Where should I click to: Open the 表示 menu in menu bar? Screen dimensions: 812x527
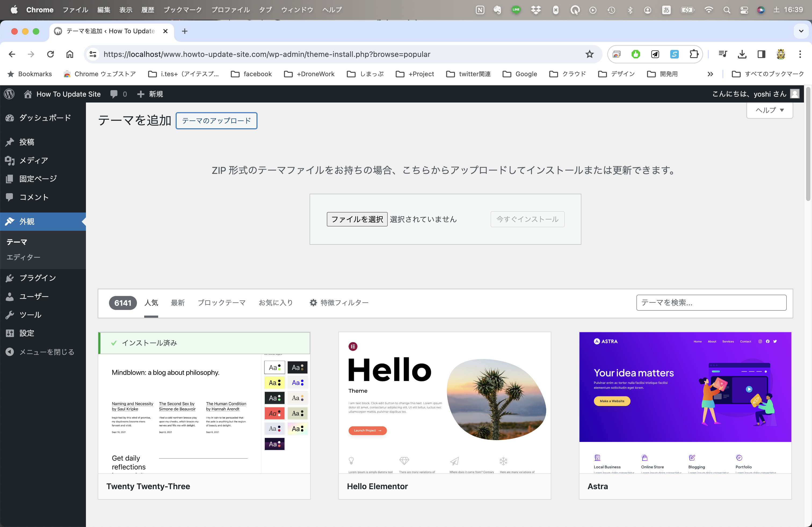click(126, 10)
